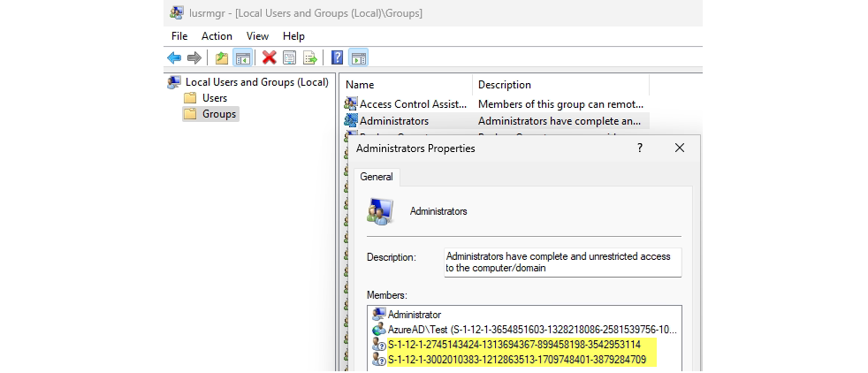Click into the Description text field
This screenshot has width=868, height=373.
tap(563, 263)
